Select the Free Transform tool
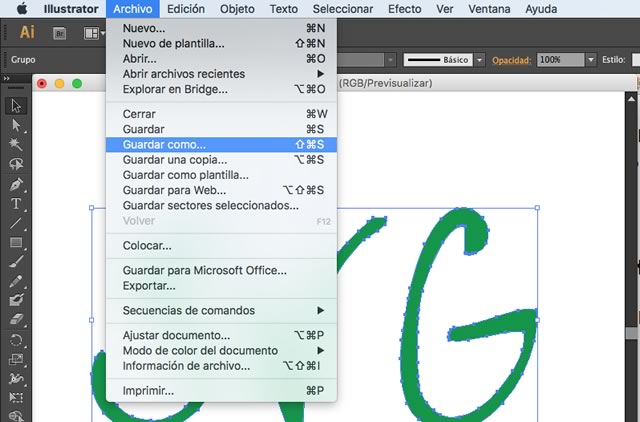The height and width of the screenshot is (422, 640). [16, 397]
